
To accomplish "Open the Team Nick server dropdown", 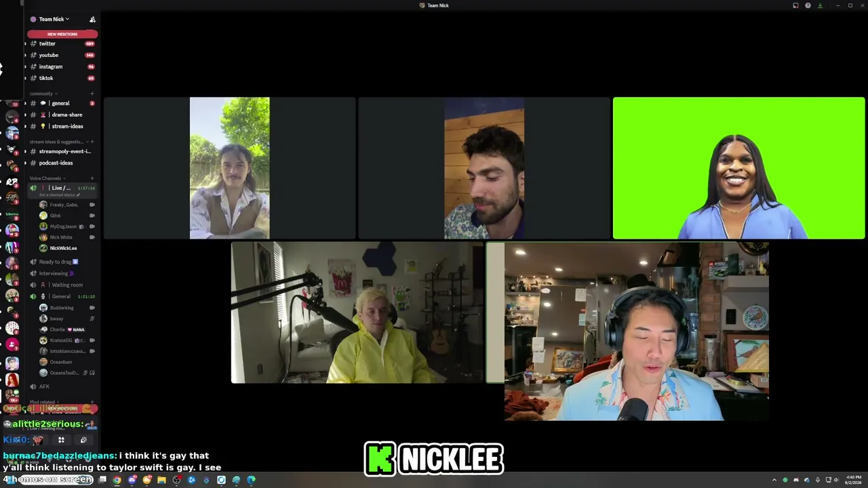I will (54, 19).
